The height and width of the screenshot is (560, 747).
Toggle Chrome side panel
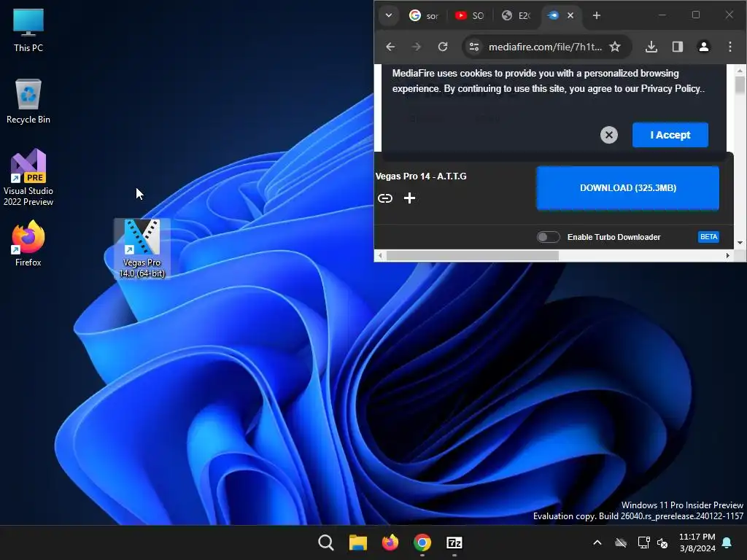click(678, 47)
